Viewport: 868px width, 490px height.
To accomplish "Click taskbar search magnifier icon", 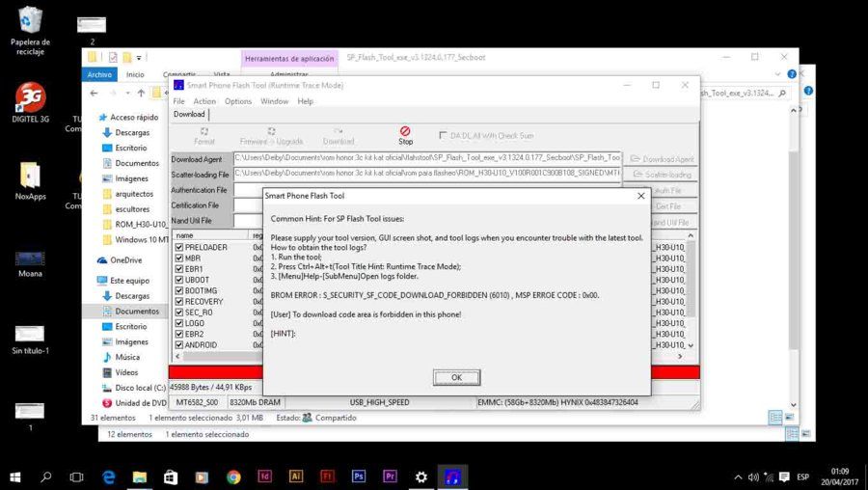I will pyautogui.click(x=46, y=476).
